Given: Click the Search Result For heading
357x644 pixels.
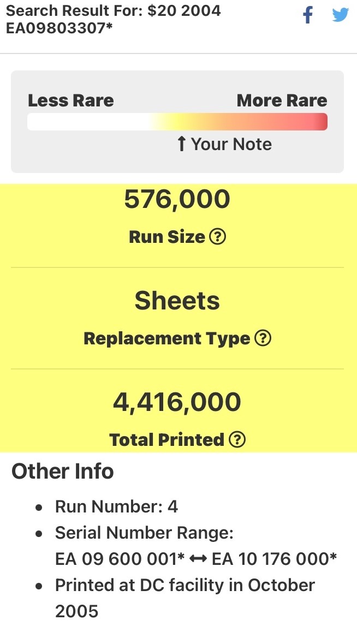Looking at the screenshot, I should (114, 19).
